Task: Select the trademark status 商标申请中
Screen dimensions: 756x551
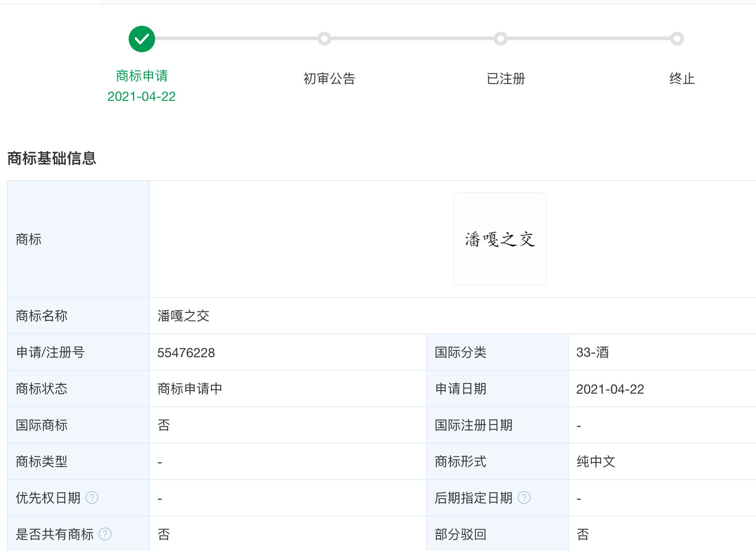Action: (x=189, y=389)
